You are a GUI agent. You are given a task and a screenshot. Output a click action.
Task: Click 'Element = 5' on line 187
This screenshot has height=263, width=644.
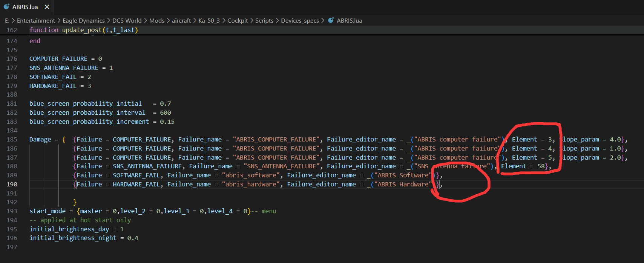click(532, 157)
